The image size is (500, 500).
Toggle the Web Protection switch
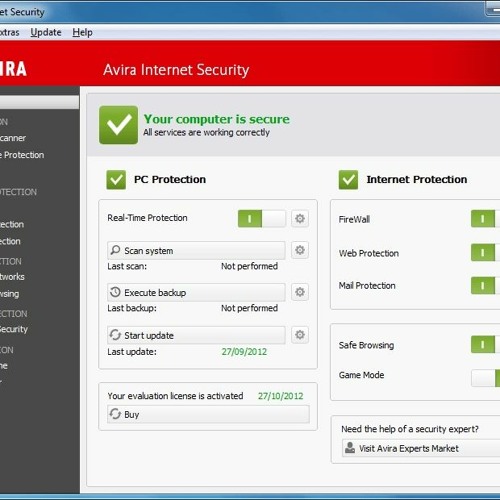pos(485,252)
